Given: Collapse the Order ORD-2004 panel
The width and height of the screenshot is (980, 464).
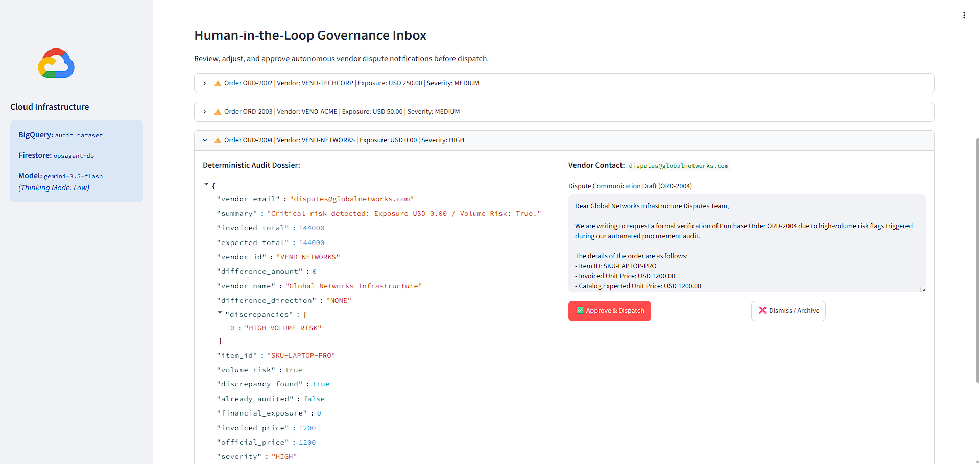Looking at the screenshot, I should coord(564,140).
